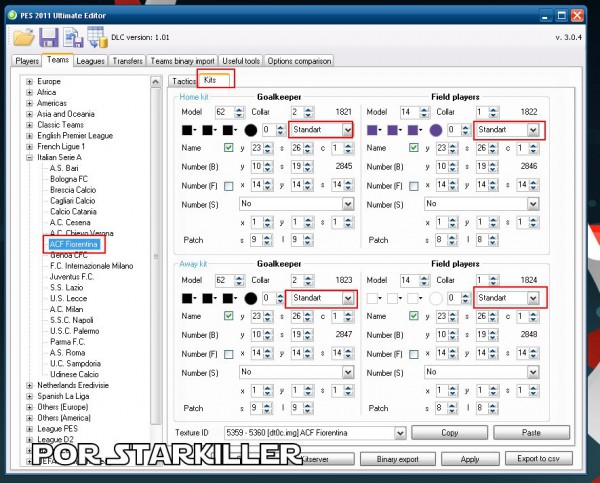The width and height of the screenshot is (600, 483).
Task: Toggle away field players Name checkbox
Action: click(x=414, y=316)
